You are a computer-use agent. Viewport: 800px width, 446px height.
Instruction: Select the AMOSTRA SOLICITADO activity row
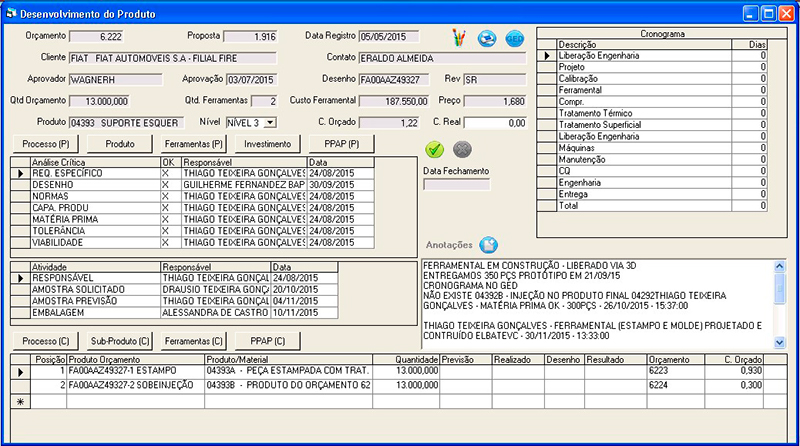174,290
